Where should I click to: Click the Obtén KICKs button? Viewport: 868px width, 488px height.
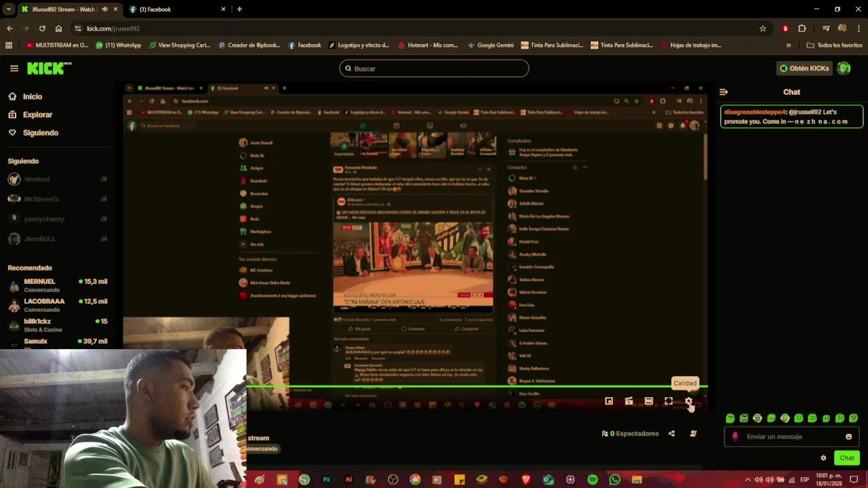coord(804,68)
